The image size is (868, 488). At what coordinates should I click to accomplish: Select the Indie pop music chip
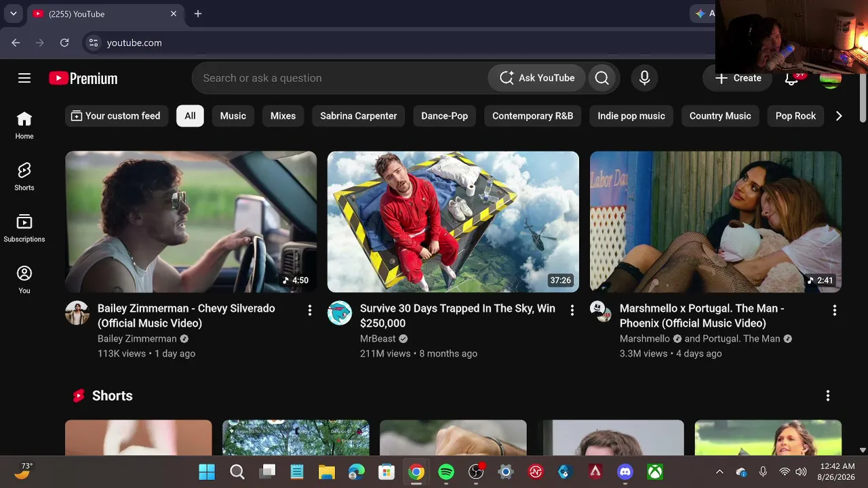point(631,116)
